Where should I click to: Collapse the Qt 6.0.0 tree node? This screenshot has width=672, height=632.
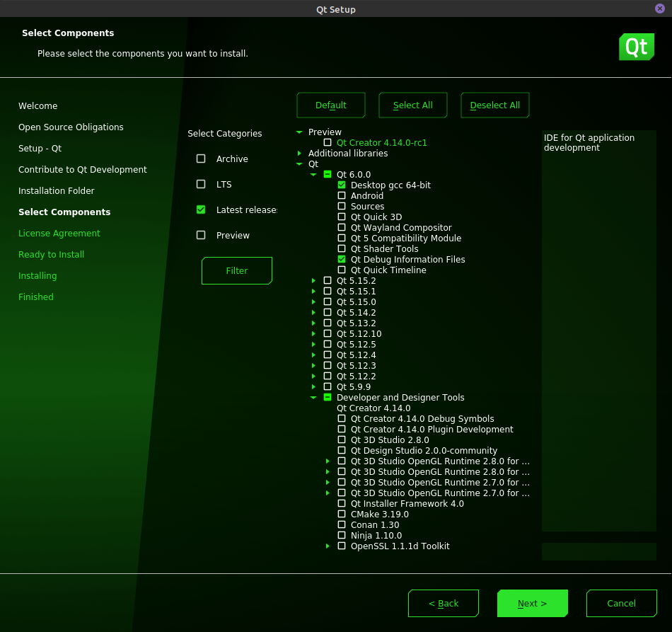click(x=313, y=175)
